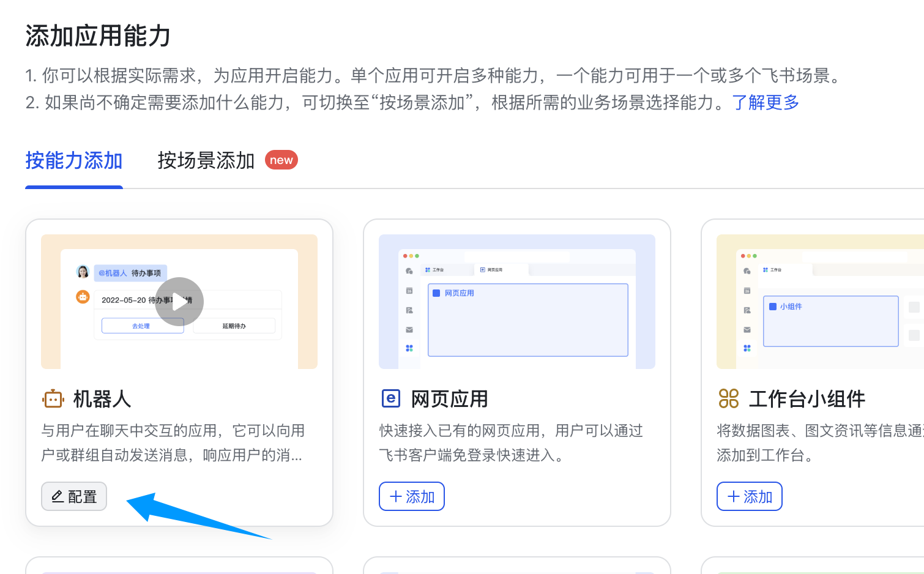
Task: Select the 机器人 robot icon beside the card title
Action: click(x=53, y=398)
